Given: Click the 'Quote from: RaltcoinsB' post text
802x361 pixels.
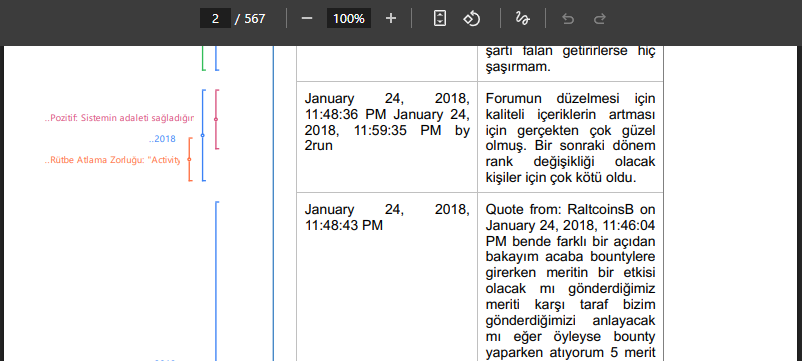Looking at the screenshot, I should click(x=570, y=282).
